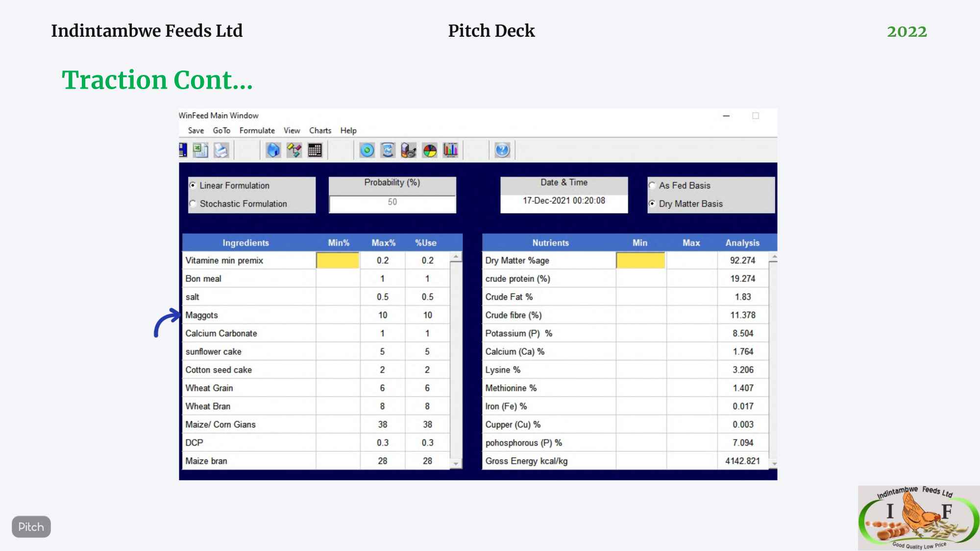Viewport: 980px width, 551px height.
Task: Click the blue help question mark icon
Action: click(x=502, y=150)
